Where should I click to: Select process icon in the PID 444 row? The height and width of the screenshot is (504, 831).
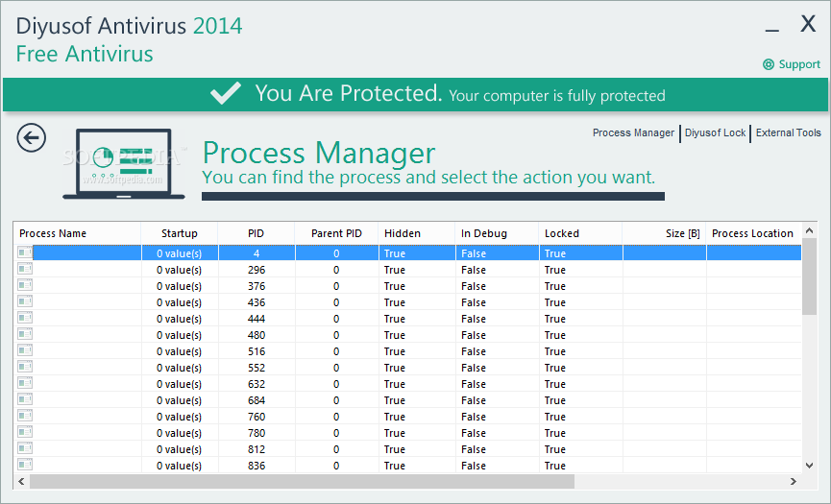tap(25, 319)
